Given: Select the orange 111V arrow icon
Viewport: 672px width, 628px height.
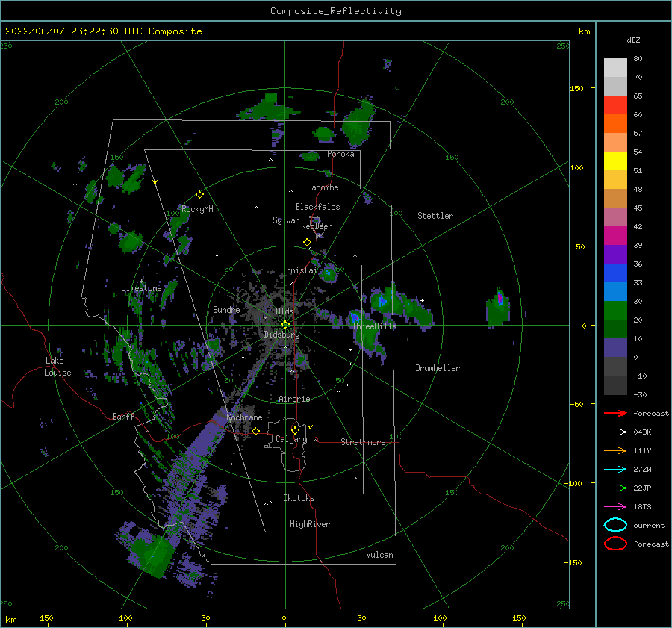Looking at the screenshot, I should point(615,450).
